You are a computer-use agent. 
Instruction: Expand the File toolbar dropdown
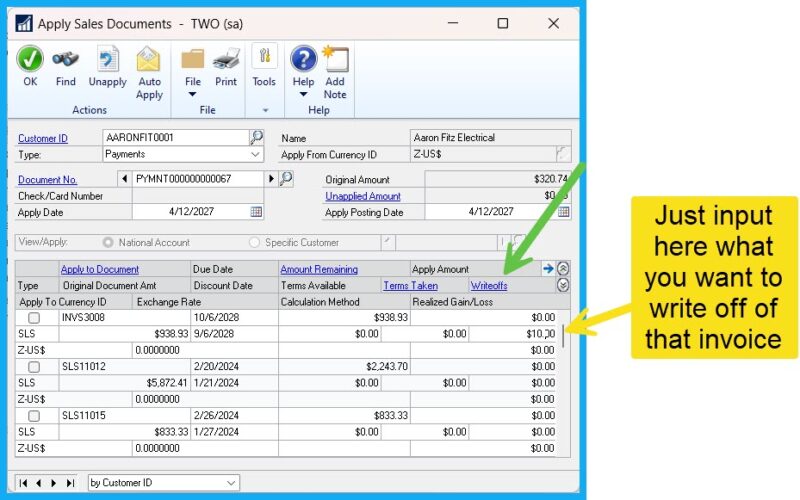[x=193, y=96]
